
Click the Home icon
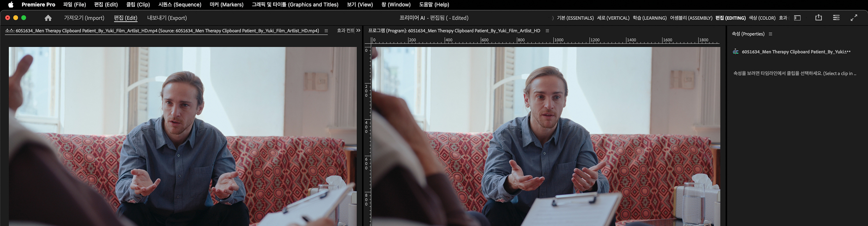tap(48, 18)
